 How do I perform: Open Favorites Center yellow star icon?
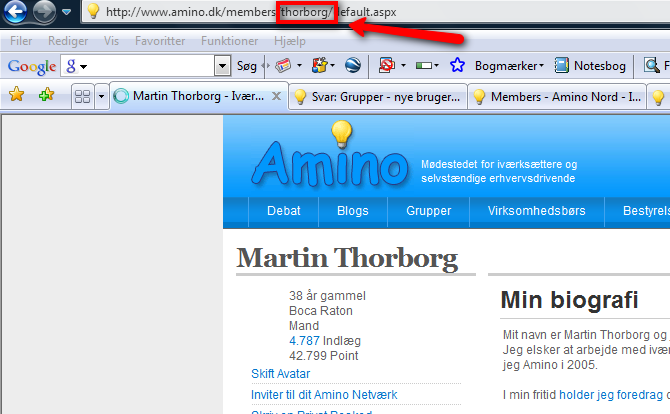pyautogui.click(x=16, y=94)
